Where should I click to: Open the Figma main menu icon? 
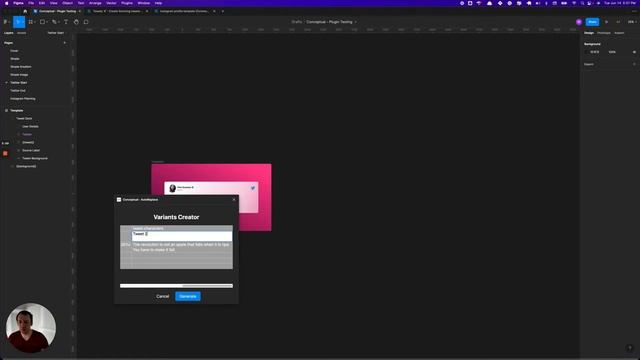tap(5, 22)
